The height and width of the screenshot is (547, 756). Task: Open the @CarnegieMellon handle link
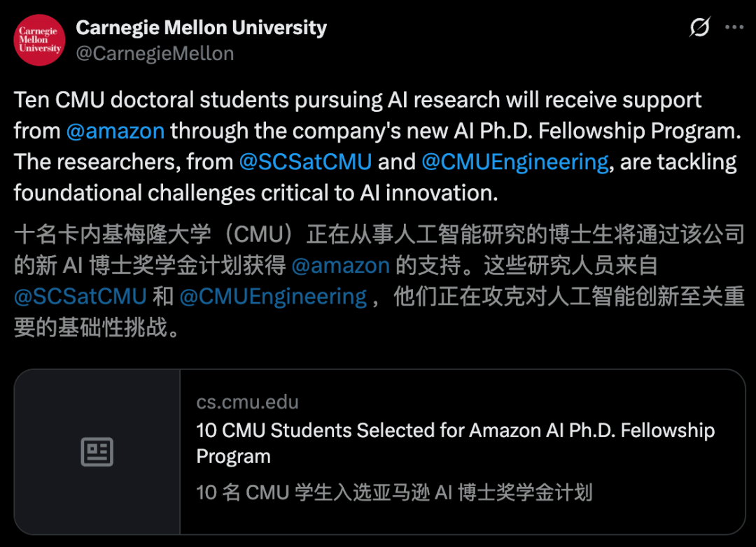(155, 54)
